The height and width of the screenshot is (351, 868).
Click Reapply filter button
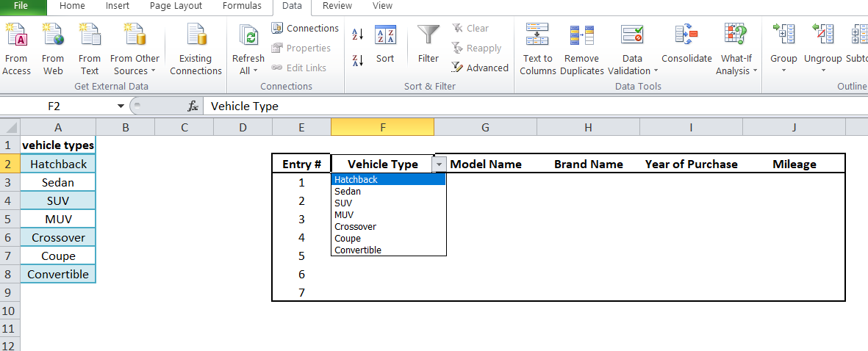pos(476,48)
